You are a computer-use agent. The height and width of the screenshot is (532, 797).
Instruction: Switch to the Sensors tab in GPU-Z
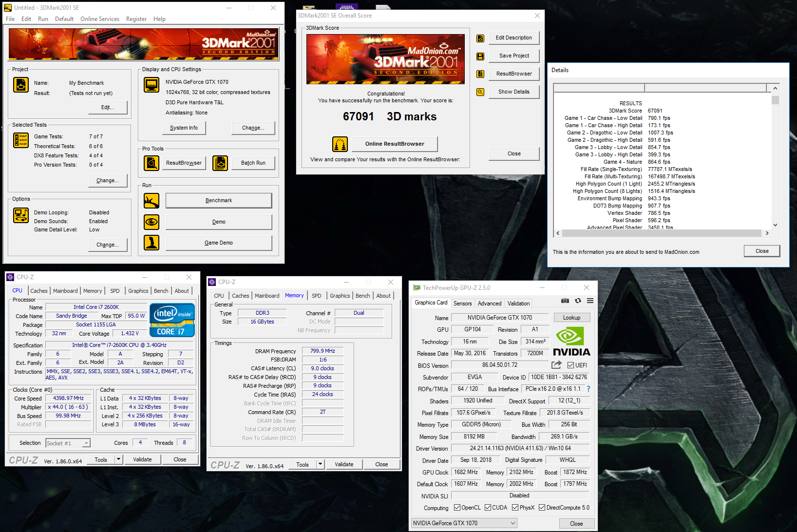463,303
